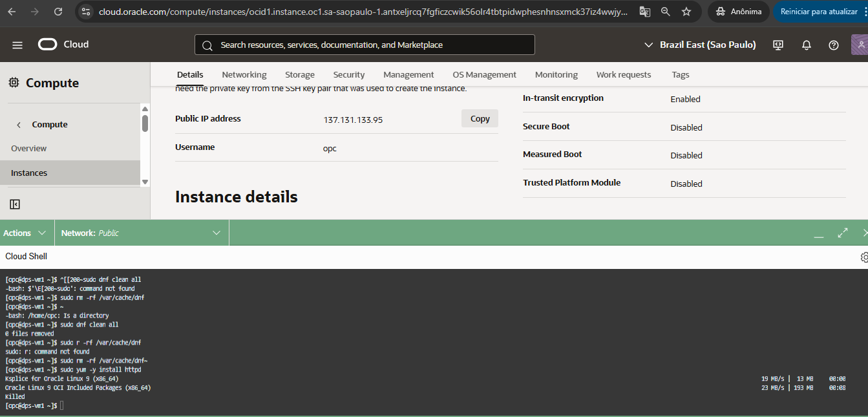Click the 'Killed' terminal output line
The height and width of the screenshot is (417, 868).
coord(15,396)
